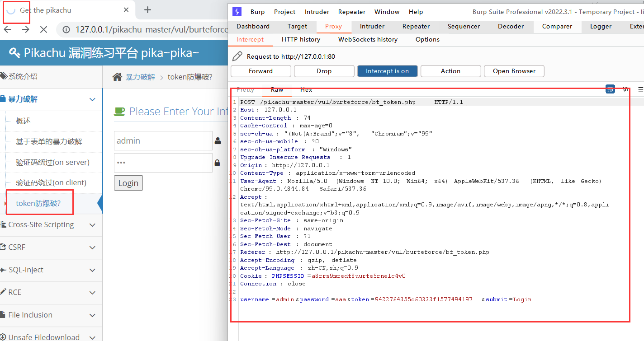Switch to the Sequencer tab
The image size is (644, 341).
(x=464, y=27)
